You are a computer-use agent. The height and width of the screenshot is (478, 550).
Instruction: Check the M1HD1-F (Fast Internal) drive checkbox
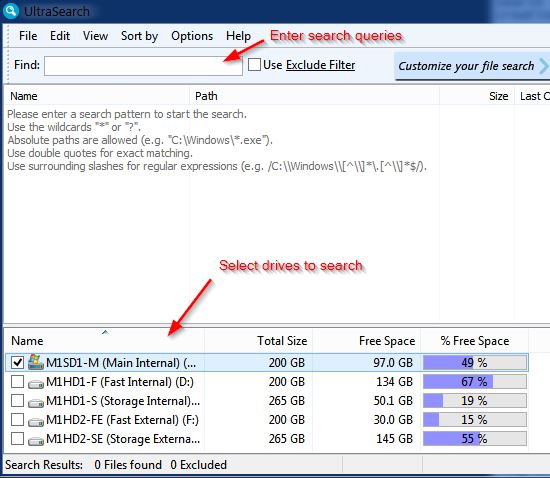point(17,382)
